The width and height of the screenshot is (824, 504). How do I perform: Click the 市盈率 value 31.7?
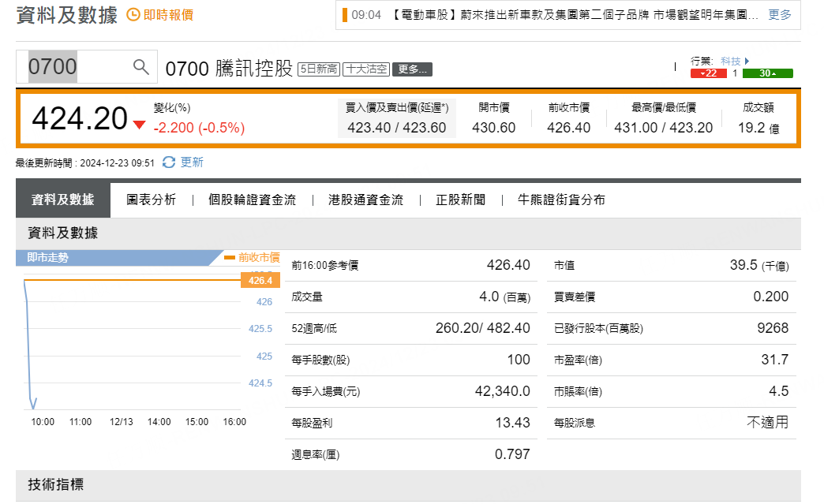(775, 360)
